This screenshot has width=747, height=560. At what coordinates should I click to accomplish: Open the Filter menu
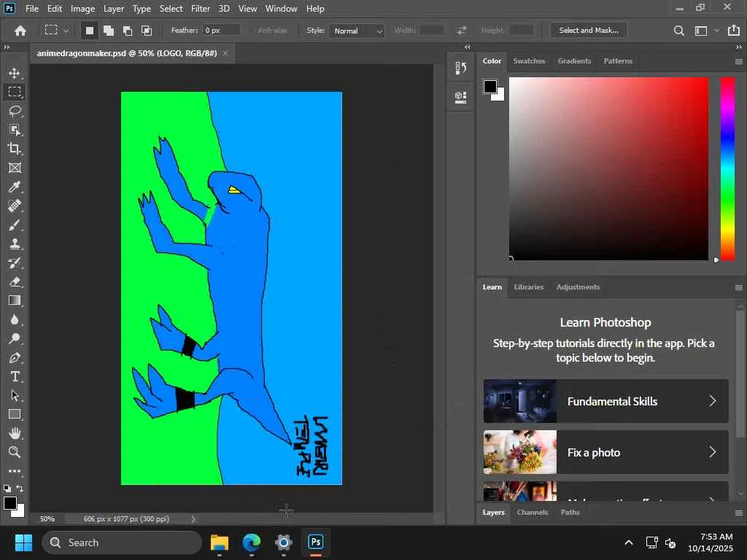click(201, 9)
